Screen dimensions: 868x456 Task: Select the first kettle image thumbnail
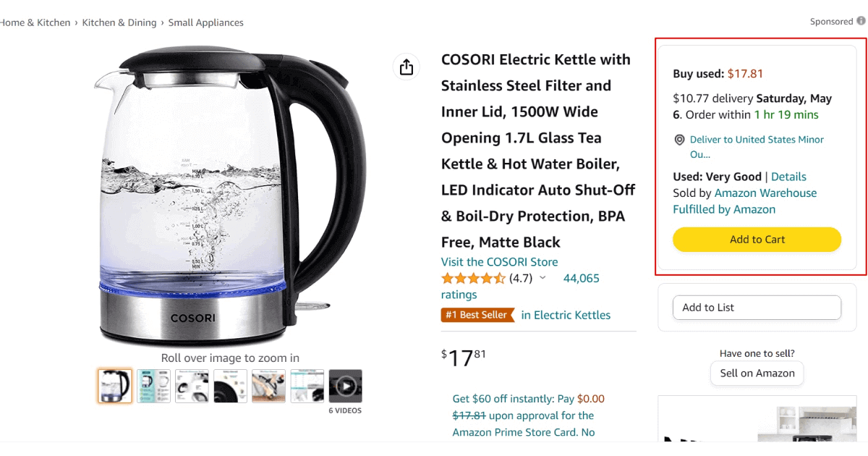(115, 387)
